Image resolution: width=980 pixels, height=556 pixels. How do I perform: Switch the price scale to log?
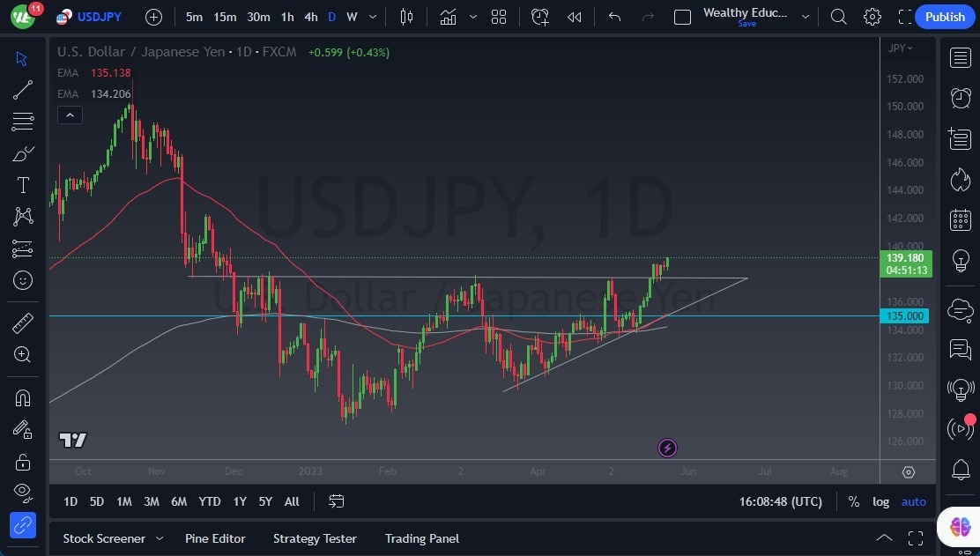click(880, 501)
